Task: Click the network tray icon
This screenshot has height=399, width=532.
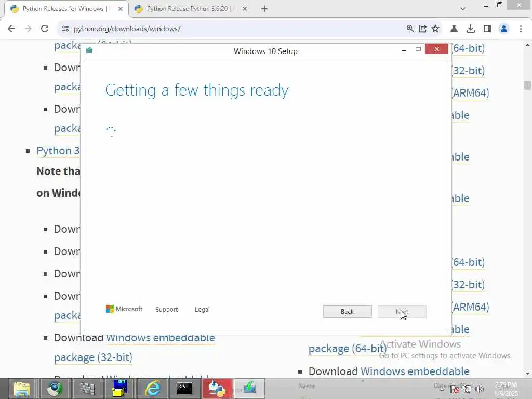Action: (467, 389)
